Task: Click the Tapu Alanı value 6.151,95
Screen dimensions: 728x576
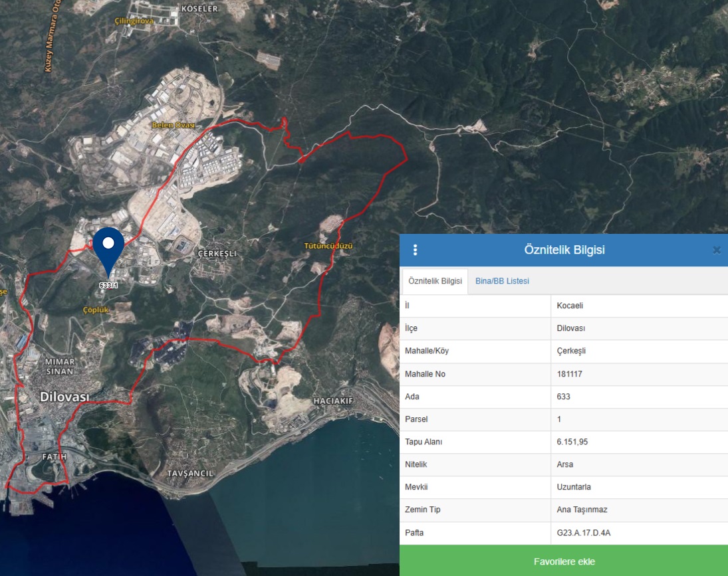Action: [x=572, y=442]
